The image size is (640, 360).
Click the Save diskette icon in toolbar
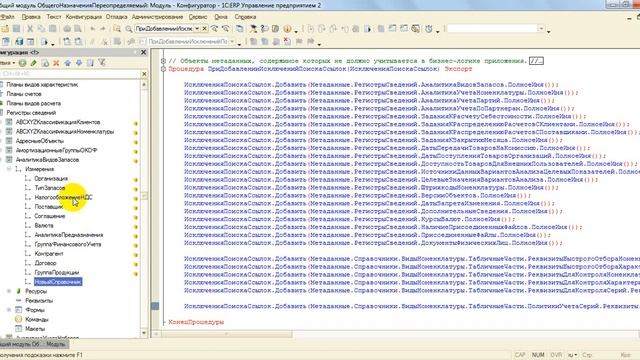coord(16,29)
